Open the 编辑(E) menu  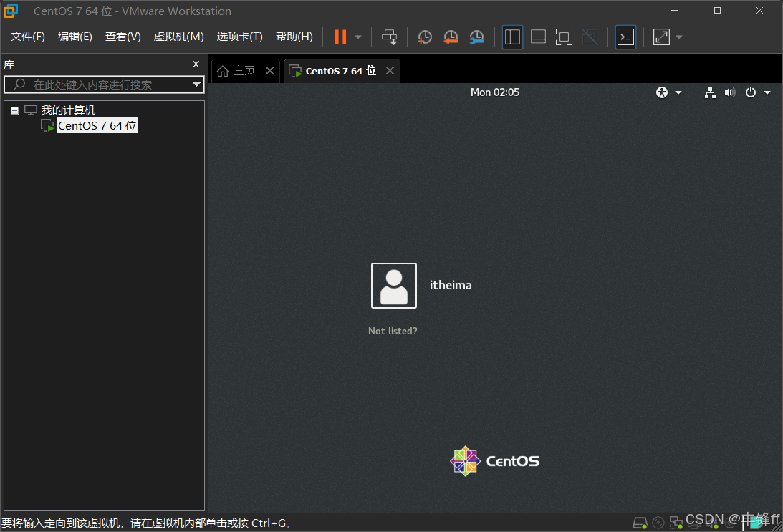coord(75,37)
